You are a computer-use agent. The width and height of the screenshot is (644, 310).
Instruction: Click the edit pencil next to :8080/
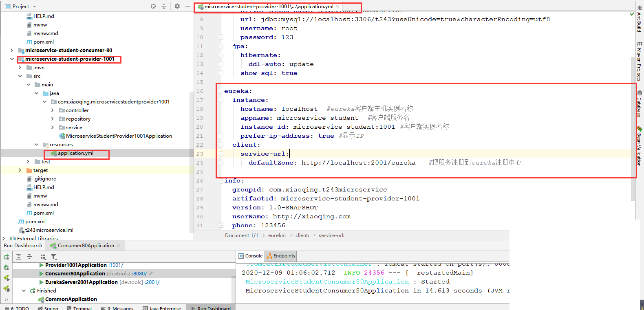(151, 274)
